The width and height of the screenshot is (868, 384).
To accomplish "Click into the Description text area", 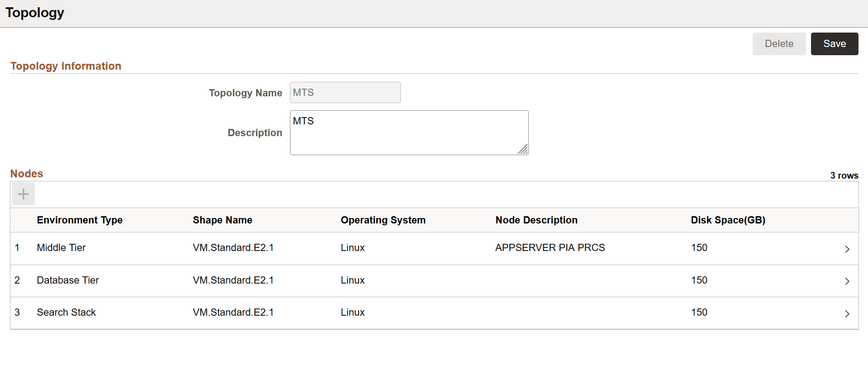I will coord(408,133).
